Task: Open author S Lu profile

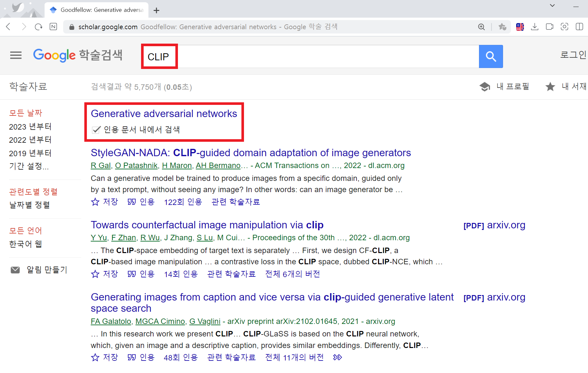Action: click(205, 238)
